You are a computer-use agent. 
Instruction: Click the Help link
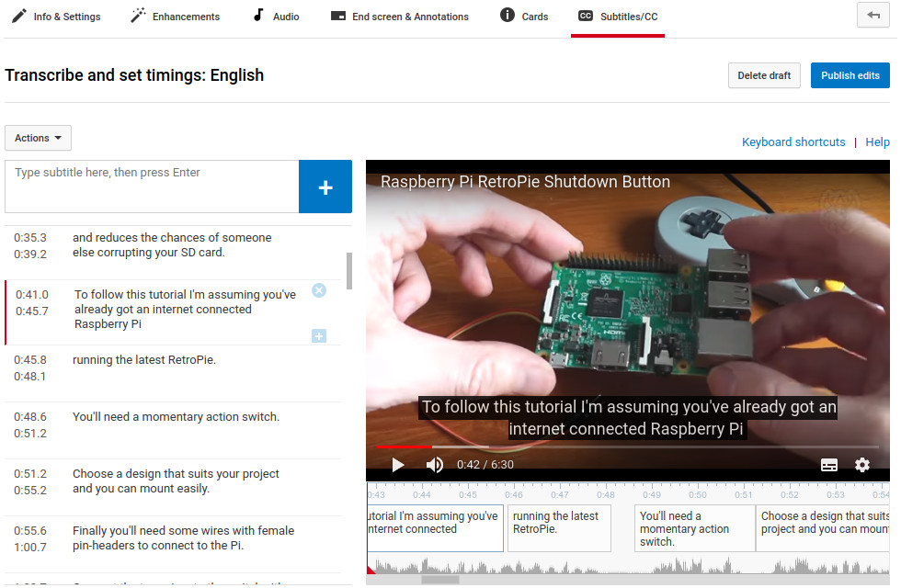(877, 141)
